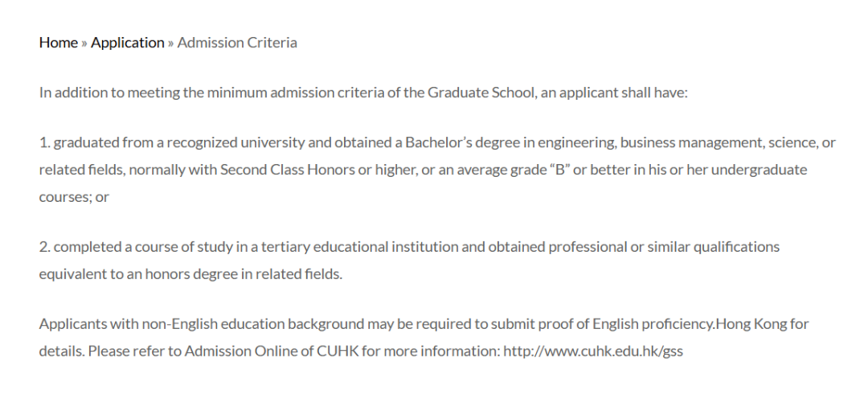Image resolution: width=868 pixels, height=403 pixels.
Task: Click the quoted grade "B" text
Action: [559, 170]
